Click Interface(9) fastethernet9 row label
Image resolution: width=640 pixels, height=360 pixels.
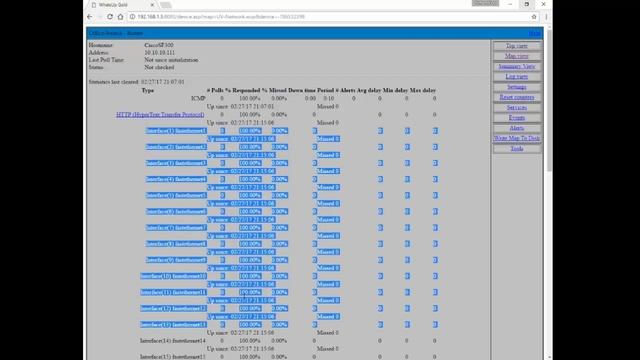pyautogui.click(x=176, y=260)
